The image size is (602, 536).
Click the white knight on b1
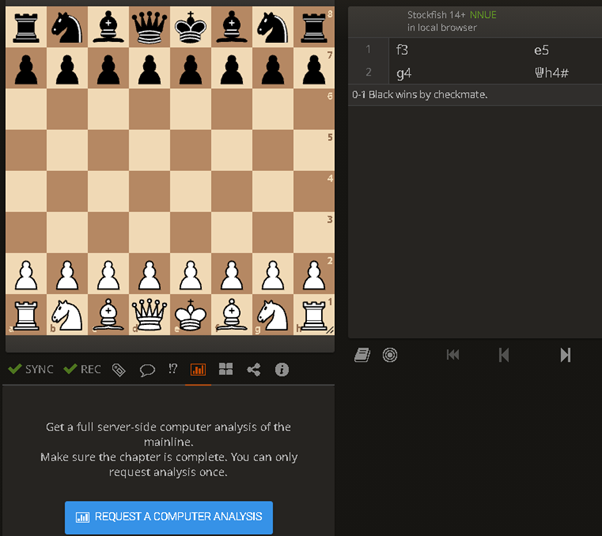(67, 315)
